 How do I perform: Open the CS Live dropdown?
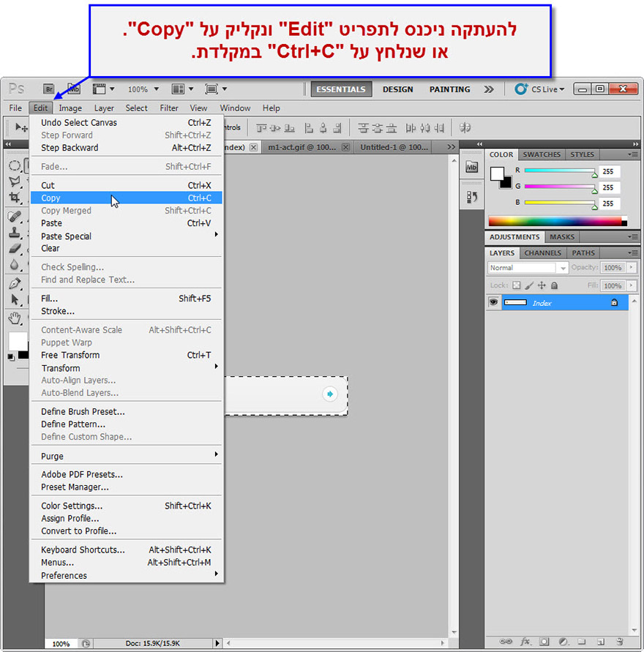click(x=539, y=89)
